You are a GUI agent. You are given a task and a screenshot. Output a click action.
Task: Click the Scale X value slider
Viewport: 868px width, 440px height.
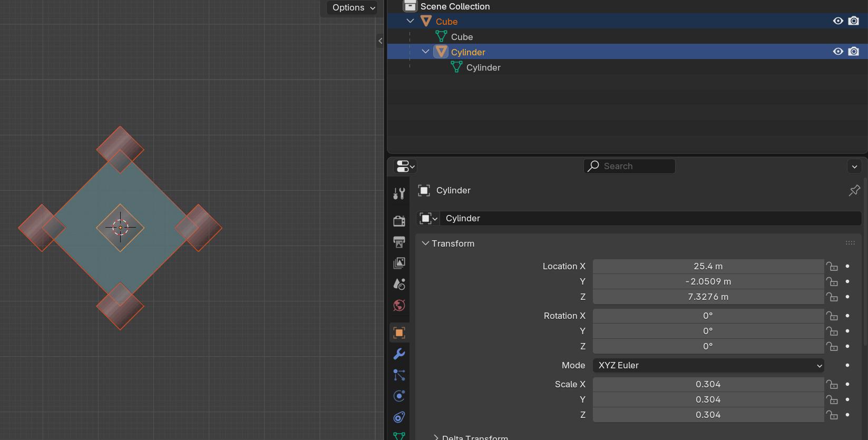[x=708, y=384]
